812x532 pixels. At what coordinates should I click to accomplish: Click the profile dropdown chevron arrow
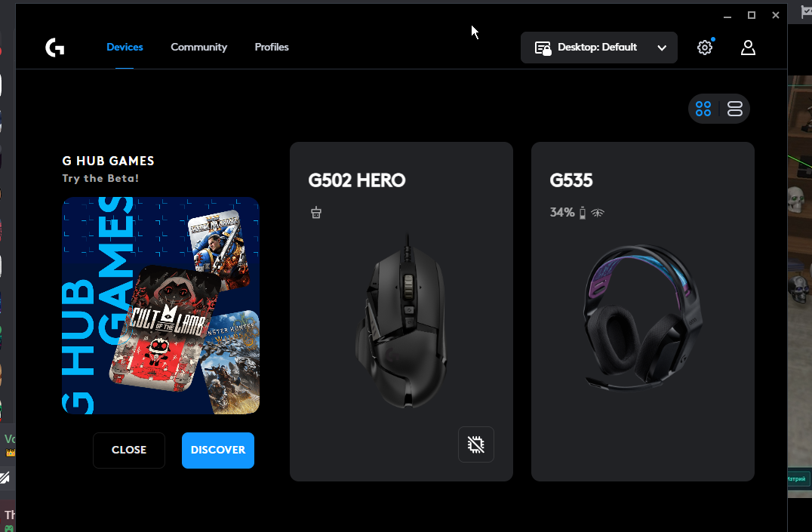pos(662,48)
